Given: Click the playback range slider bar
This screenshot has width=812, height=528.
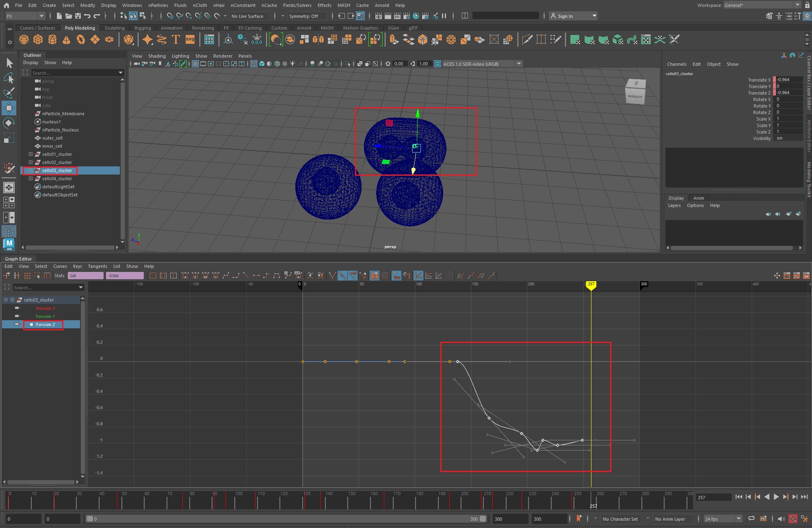Looking at the screenshot, I should [284, 519].
